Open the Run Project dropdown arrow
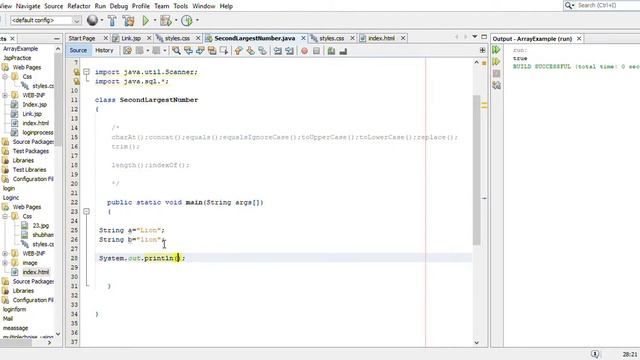This screenshot has width=640, height=360. pyautogui.click(x=155, y=20)
